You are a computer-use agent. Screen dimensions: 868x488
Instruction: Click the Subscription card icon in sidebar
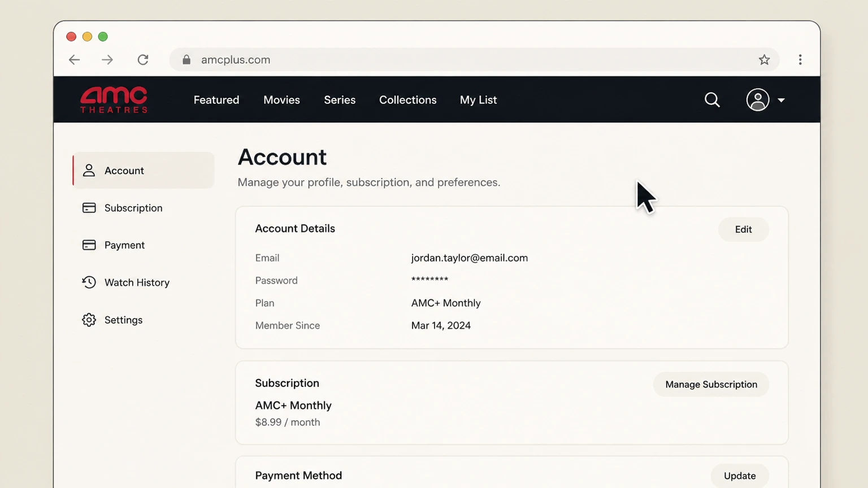(89, 208)
